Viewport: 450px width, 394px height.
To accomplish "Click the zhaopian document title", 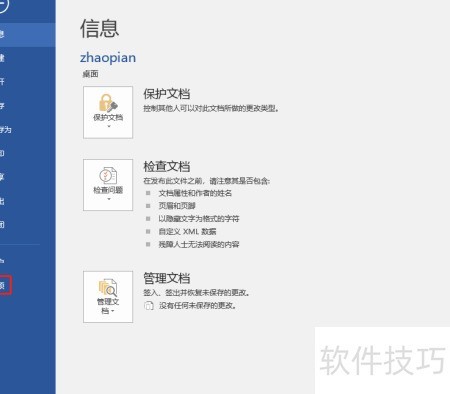I will 108,58.
